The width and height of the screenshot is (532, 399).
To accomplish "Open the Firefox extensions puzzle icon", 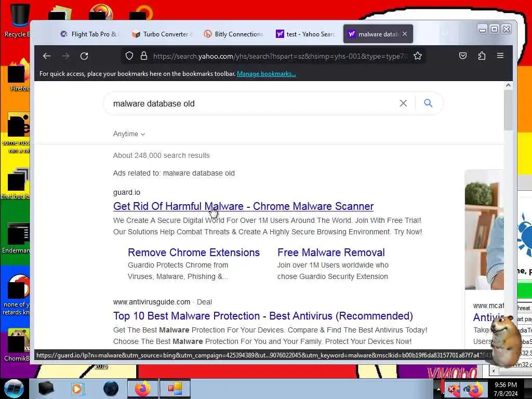I will click(482, 56).
